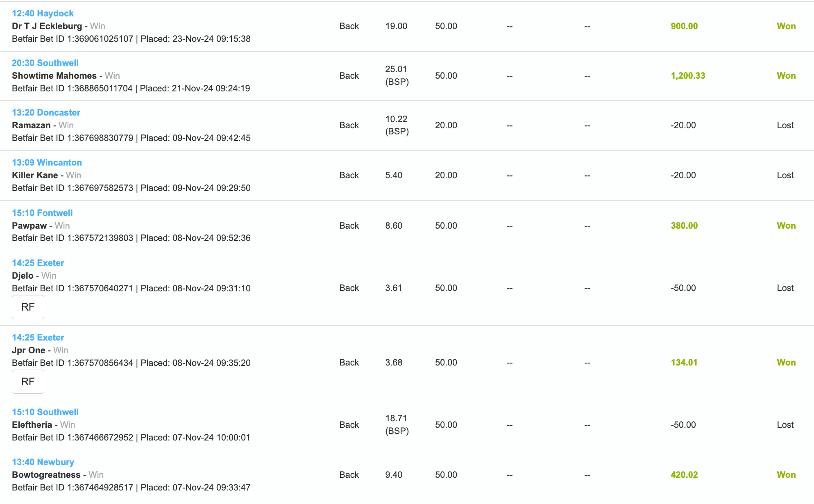Click the Showtime Mahomes selection name

(54, 76)
